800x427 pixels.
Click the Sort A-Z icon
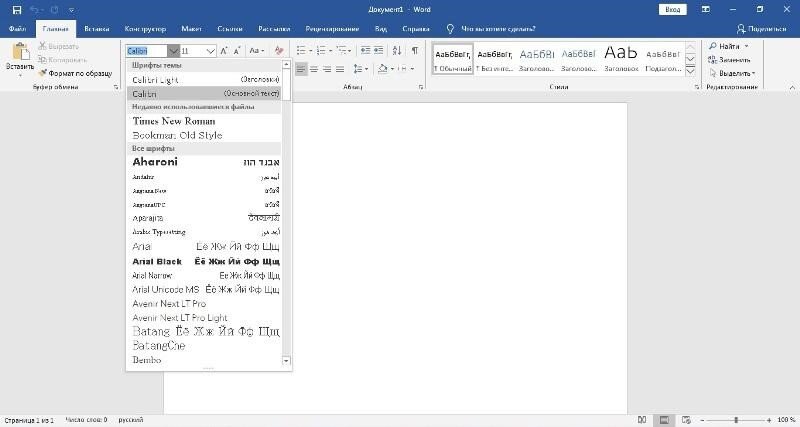tap(397, 51)
